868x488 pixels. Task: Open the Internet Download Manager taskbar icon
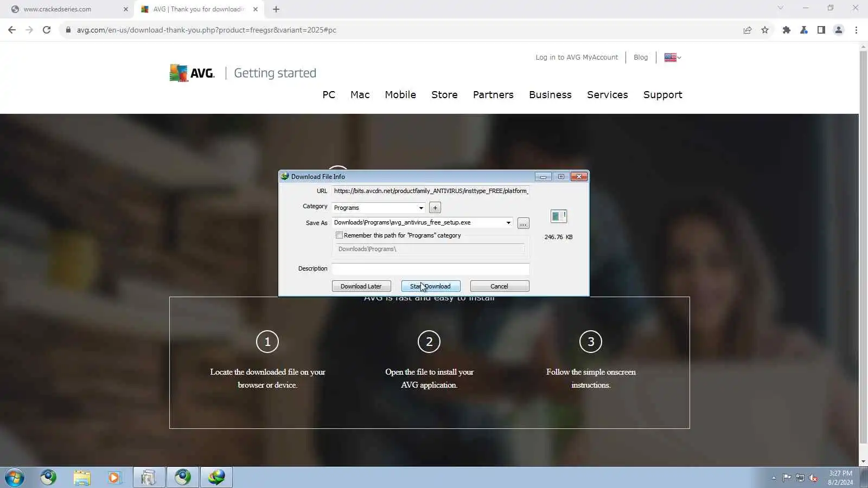pyautogui.click(x=216, y=478)
